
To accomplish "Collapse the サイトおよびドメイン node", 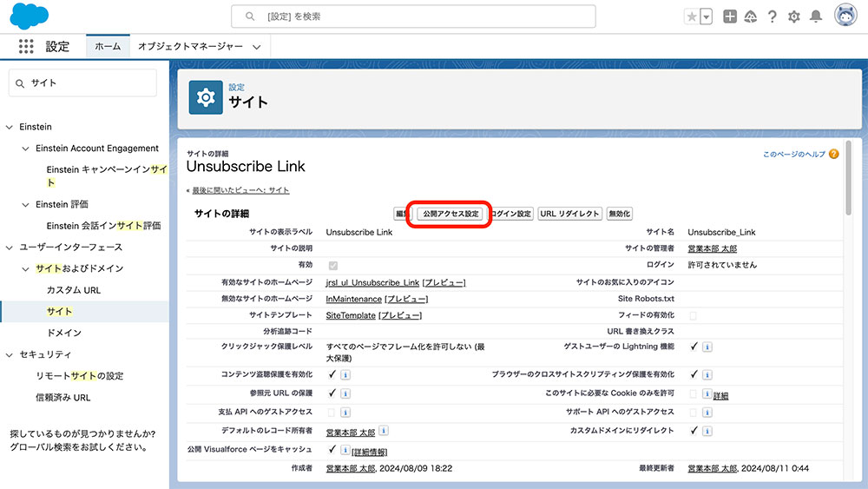I will (25, 269).
